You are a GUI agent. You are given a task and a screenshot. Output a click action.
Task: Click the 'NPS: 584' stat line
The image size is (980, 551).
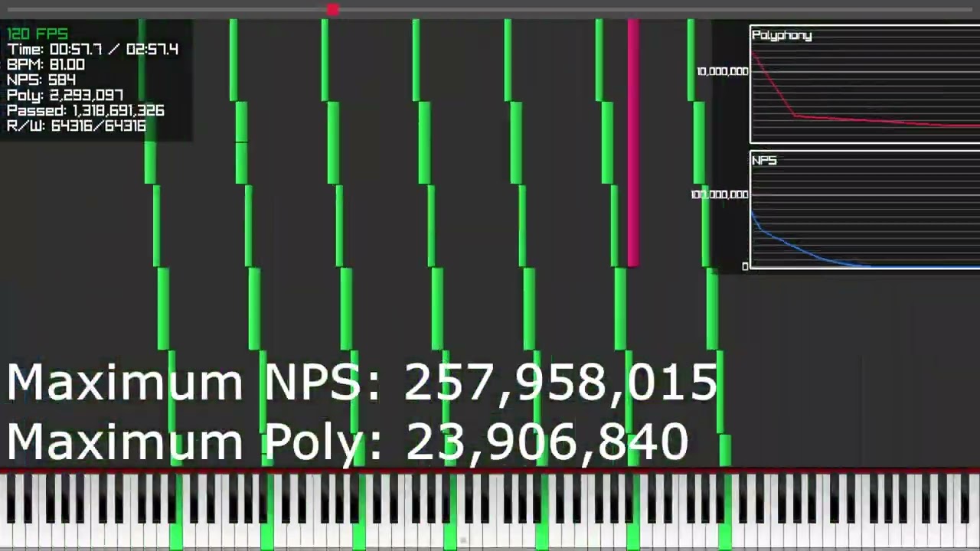tap(41, 80)
